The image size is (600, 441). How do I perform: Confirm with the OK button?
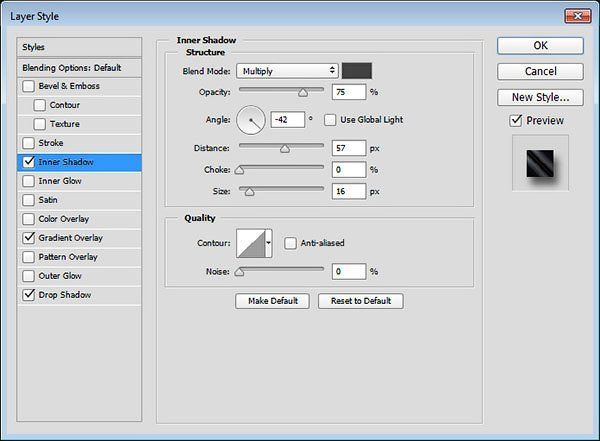540,46
